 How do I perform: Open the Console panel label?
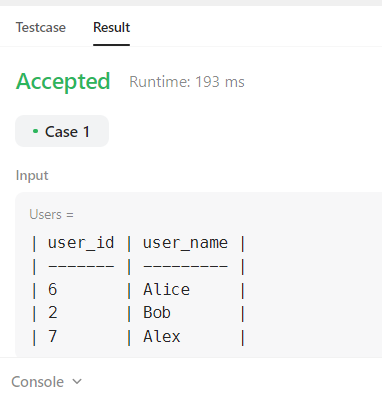tap(37, 382)
